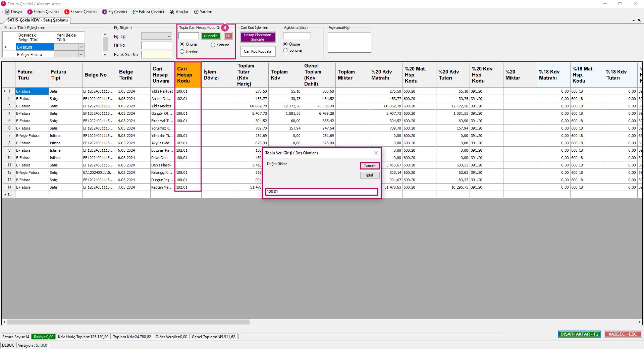644x349 pixels.
Task: Open Yeni Belge Türü dropdown for E-Arşiv Fatura
Action: (81, 54)
